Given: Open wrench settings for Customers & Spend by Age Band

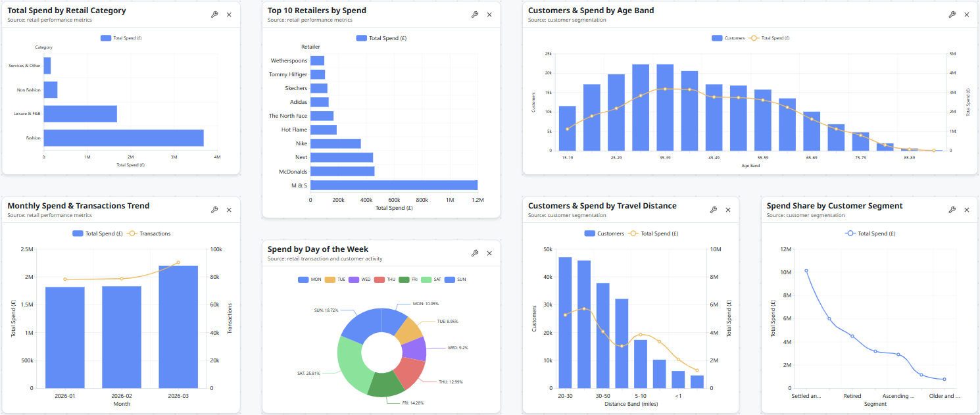Looking at the screenshot, I should [x=952, y=14].
